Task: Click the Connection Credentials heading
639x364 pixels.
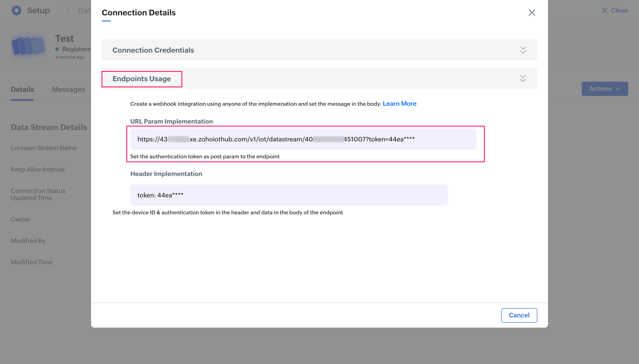Action: coord(153,50)
